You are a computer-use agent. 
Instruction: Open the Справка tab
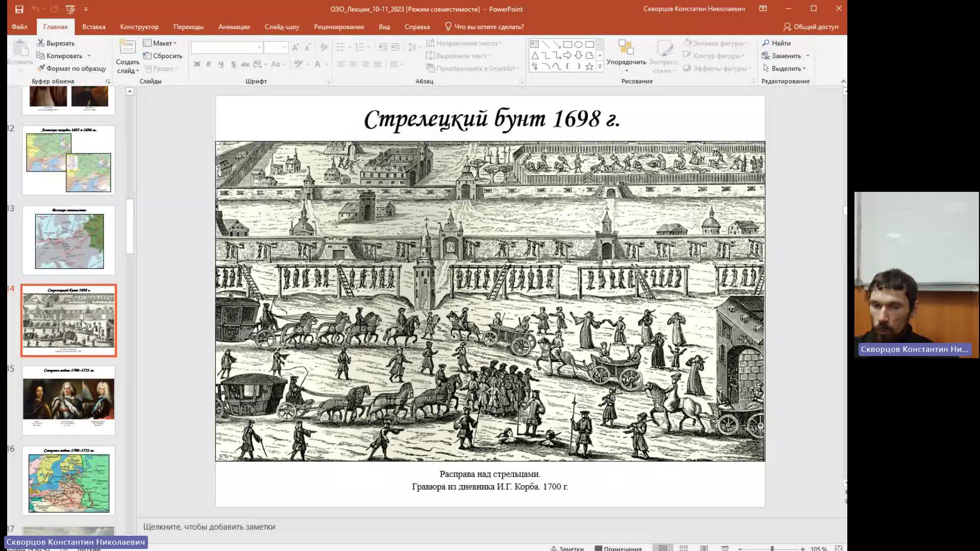point(417,27)
